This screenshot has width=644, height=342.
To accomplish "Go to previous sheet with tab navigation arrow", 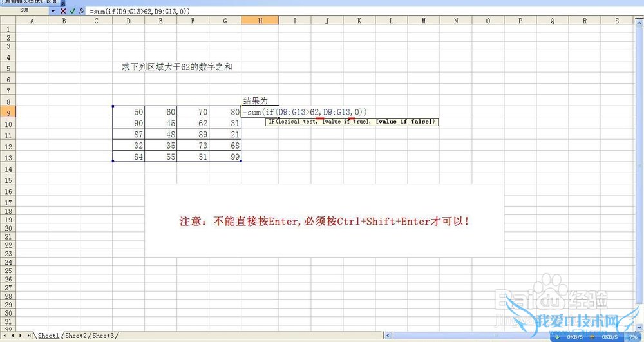I will pyautogui.click(x=12, y=336).
